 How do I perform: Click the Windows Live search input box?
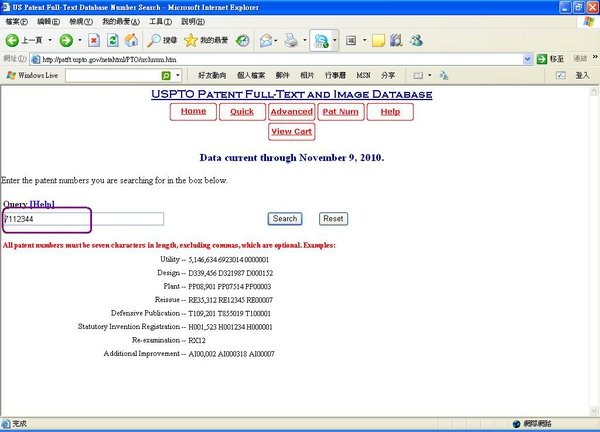113,75
